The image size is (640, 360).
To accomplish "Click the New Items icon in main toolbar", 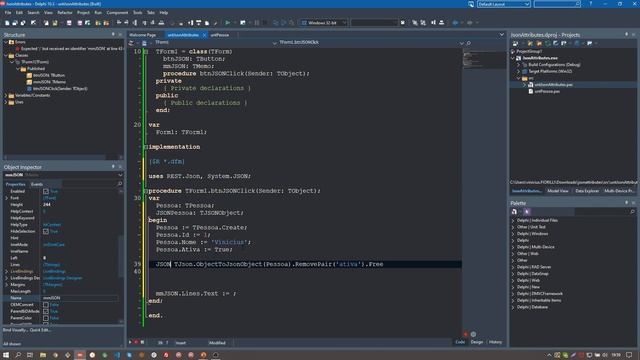I will (7, 23).
